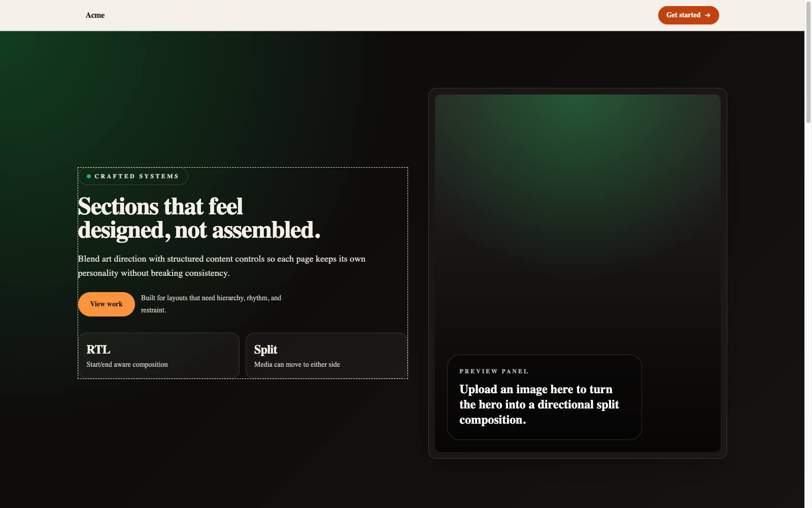This screenshot has width=812, height=508.
Task: Click the View work button
Action: (107, 304)
